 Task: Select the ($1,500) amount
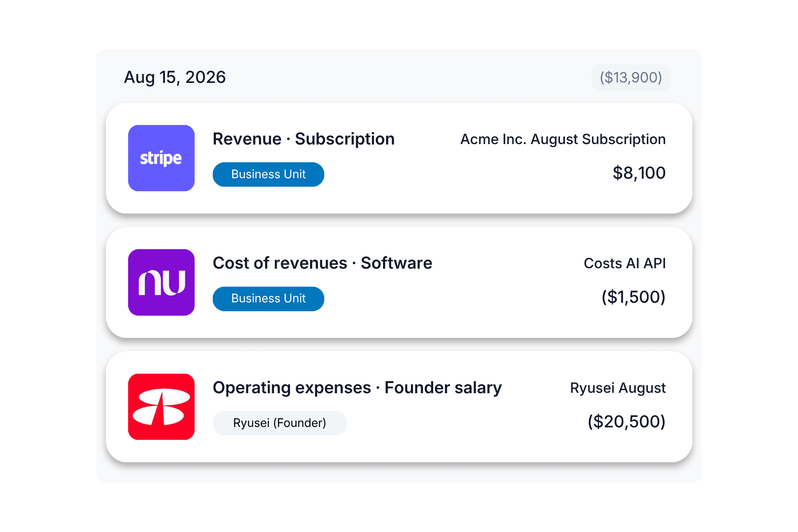coord(634,297)
